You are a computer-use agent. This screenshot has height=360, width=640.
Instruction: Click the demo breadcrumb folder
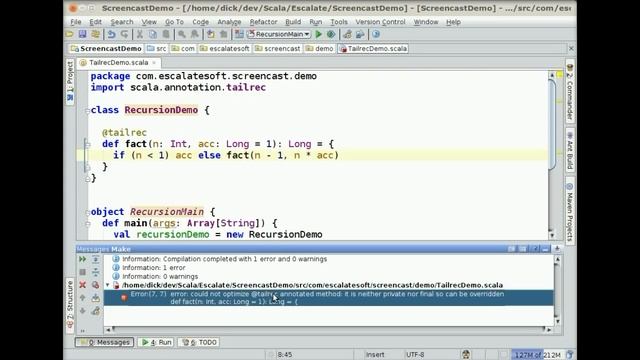tap(320, 49)
